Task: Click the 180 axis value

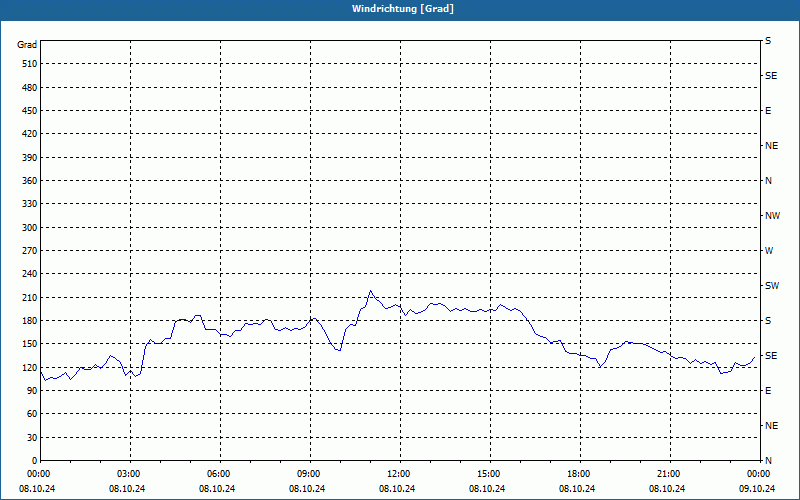Action: (30, 321)
